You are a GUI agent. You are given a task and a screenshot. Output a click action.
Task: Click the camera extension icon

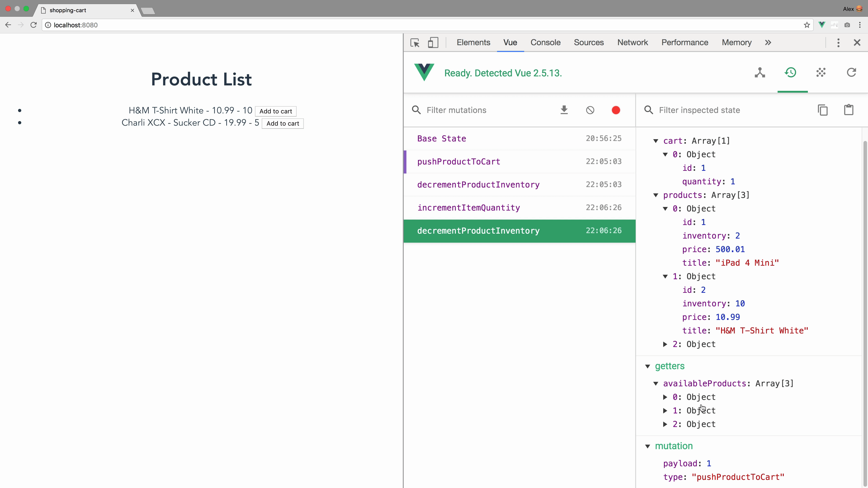(847, 25)
